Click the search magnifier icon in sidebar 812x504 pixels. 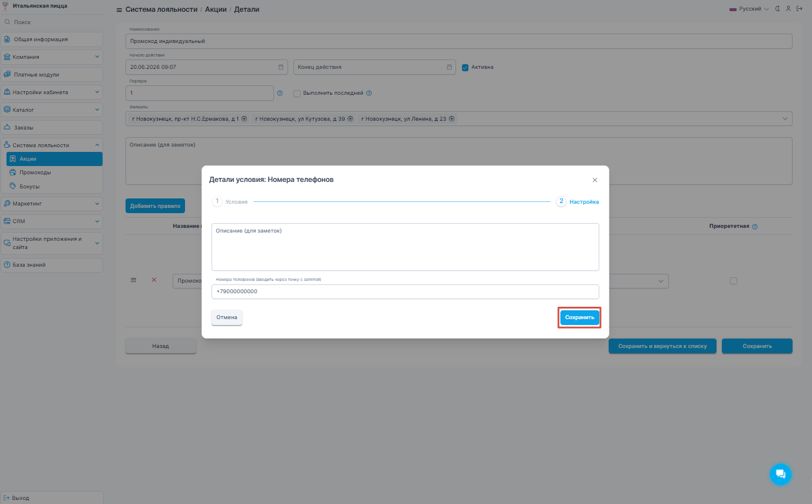[8, 22]
